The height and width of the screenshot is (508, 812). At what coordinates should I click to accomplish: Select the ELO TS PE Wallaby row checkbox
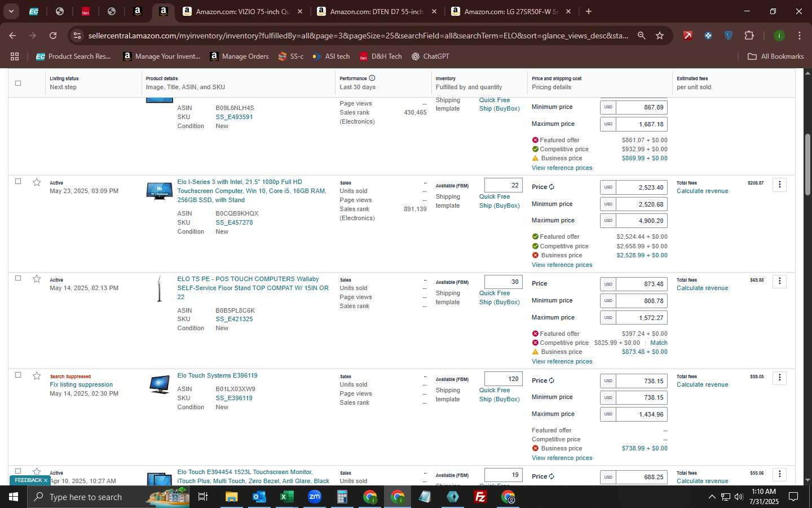point(18,278)
